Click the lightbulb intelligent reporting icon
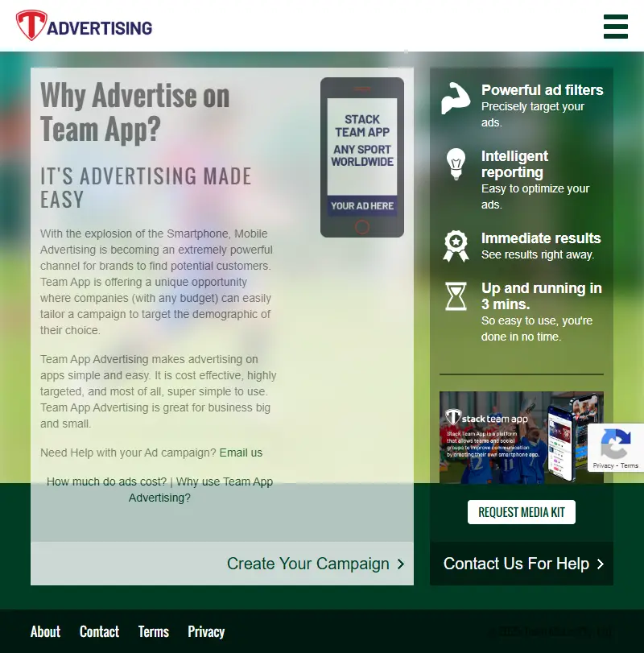The height and width of the screenshot is (653, 644). 456,164
